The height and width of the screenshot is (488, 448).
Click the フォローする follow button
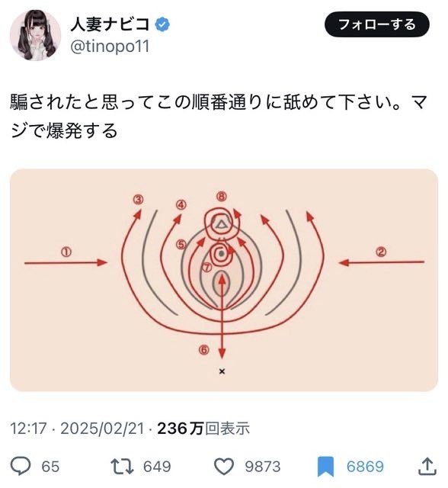click(377, 24)
